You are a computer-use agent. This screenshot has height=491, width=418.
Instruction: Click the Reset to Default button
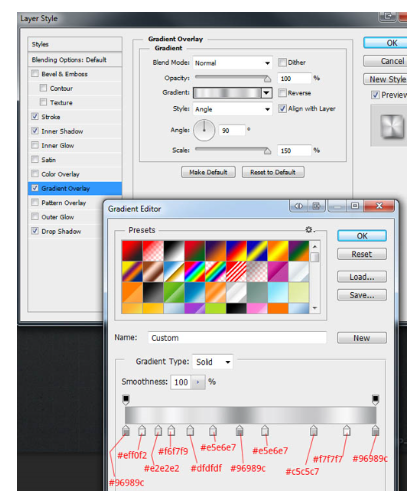click(x=273, y=172)
